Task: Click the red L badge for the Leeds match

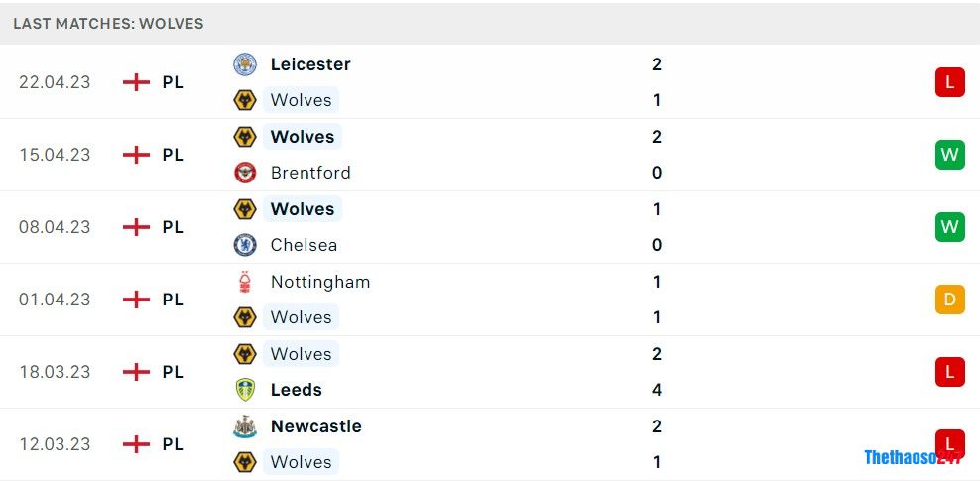Action: (x=949, y=372)
